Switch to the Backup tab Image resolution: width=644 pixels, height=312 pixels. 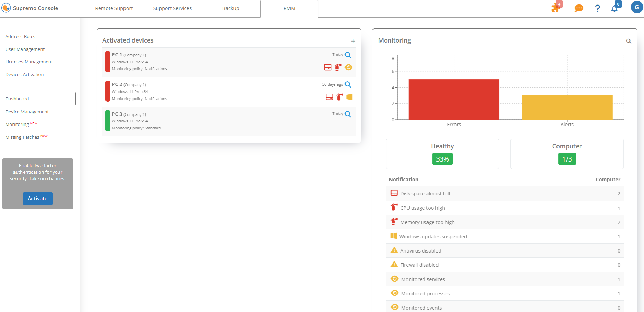coord(231,8)
